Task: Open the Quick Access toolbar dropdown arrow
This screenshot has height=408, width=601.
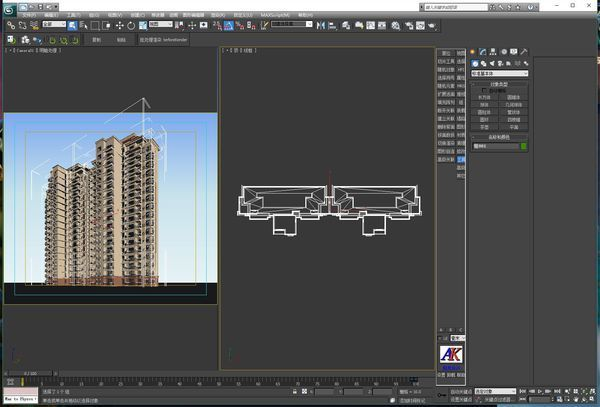Action: click(56, 7)
